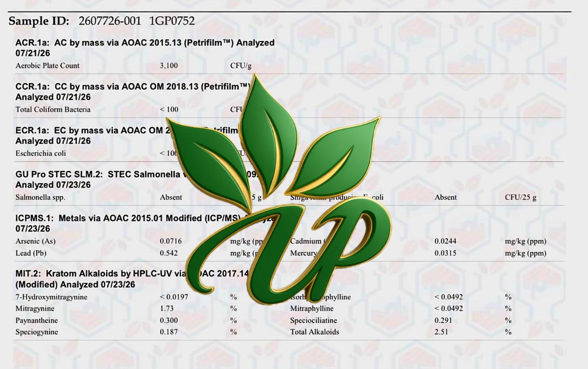Screen dimensions: 588x369
Task: Select the sample number 2607726-001
Action: (x=110, y=21)
